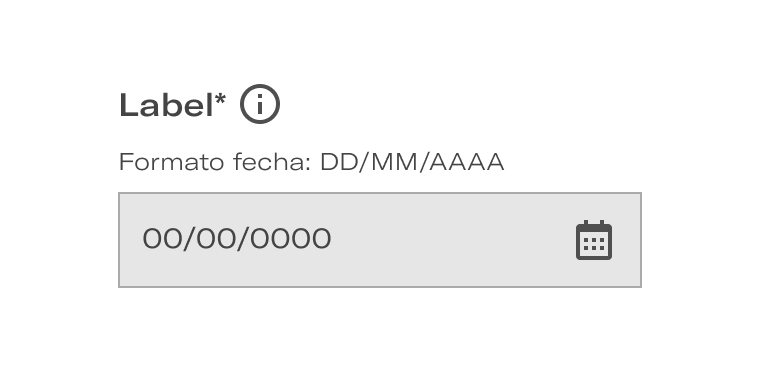Open the calendar date picker icon

tap(594, 240)
